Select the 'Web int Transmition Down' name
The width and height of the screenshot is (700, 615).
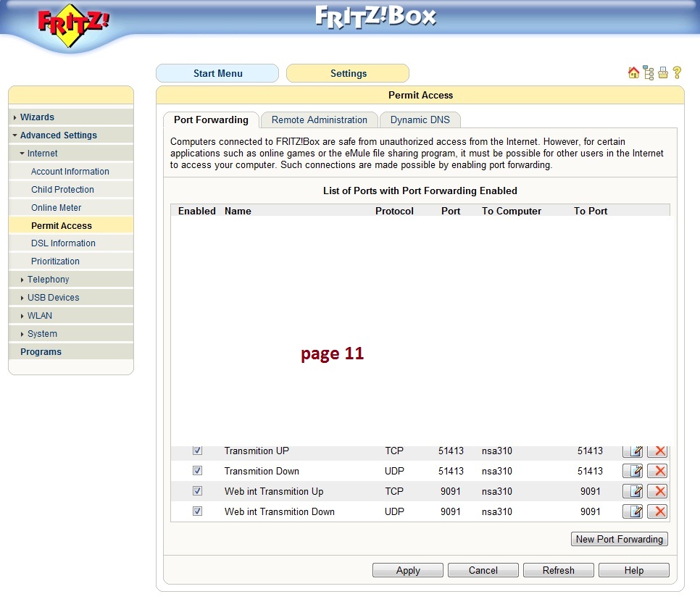[x=280, y=511]
